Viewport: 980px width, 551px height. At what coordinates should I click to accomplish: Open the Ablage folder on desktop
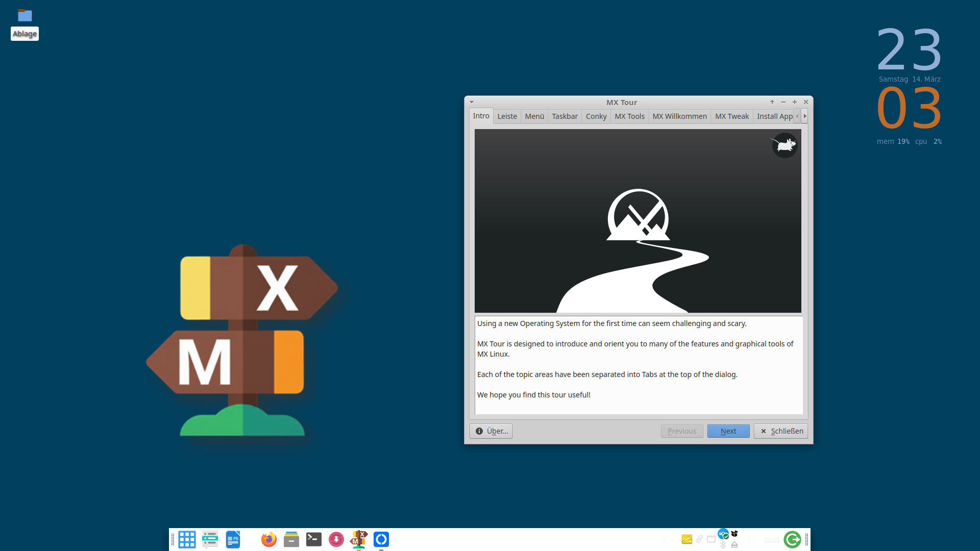point(24,16)
